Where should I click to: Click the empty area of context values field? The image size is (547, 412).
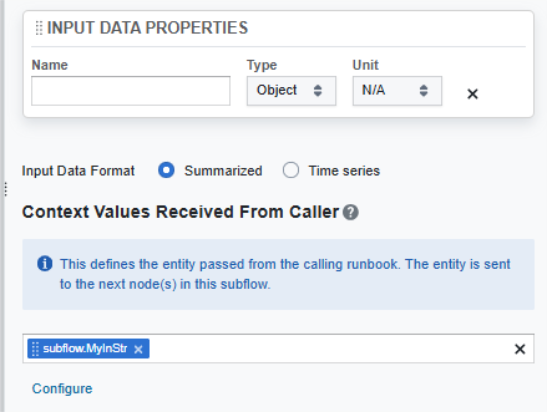[x=330, y=349]
